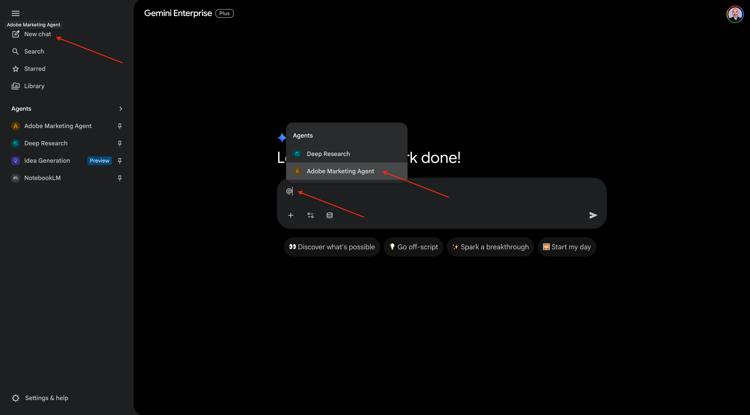
Task: Click the Deep Research popup icon
Action: point(297,154)
